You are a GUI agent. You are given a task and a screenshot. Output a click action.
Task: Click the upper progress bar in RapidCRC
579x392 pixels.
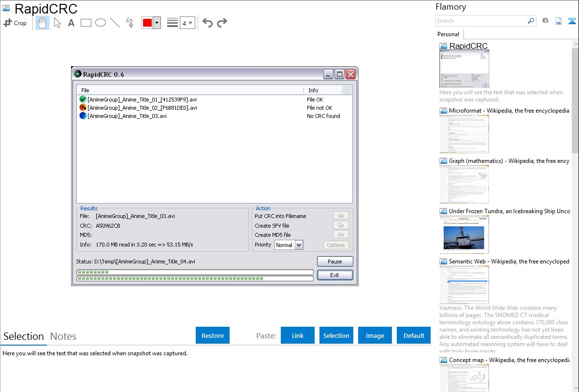coord(195,272)
